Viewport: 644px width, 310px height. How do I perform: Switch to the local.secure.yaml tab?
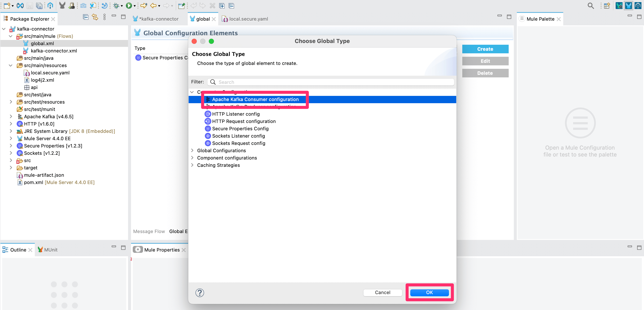(248, 19)
